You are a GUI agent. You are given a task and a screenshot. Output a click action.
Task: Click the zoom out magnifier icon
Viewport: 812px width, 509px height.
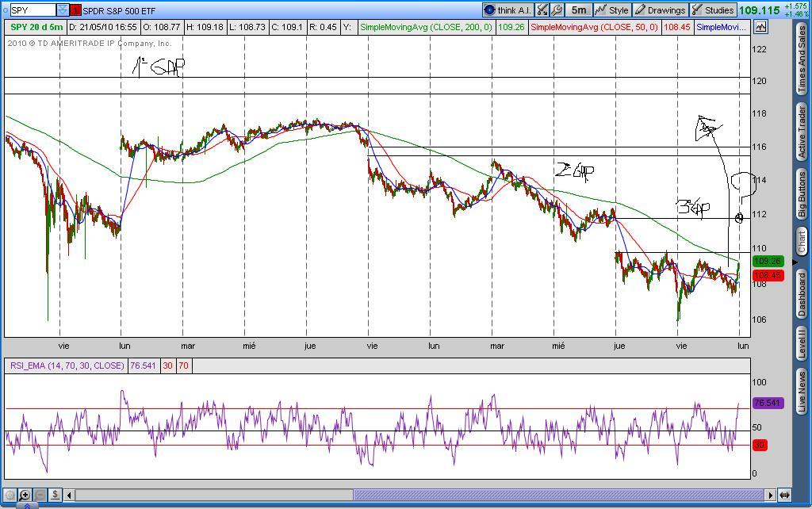40,495
